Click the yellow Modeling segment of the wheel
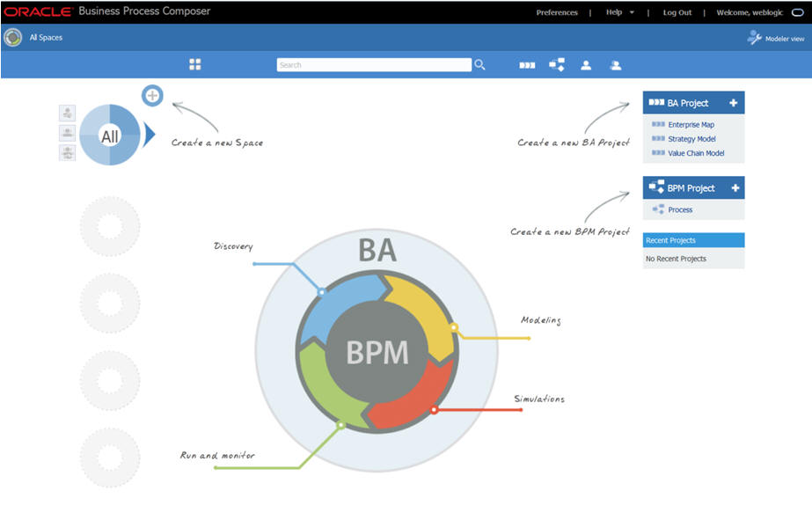812x520 pixels. click(428, 311)
